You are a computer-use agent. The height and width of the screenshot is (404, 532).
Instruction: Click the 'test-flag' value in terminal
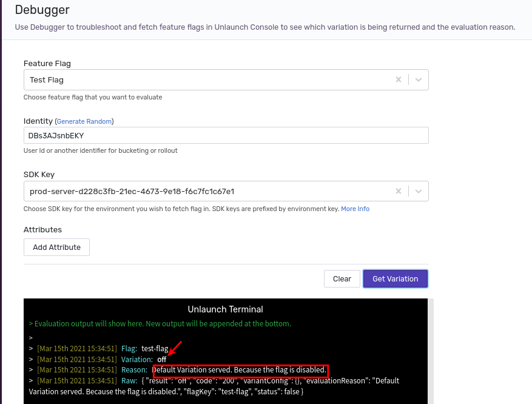[155, 348]
